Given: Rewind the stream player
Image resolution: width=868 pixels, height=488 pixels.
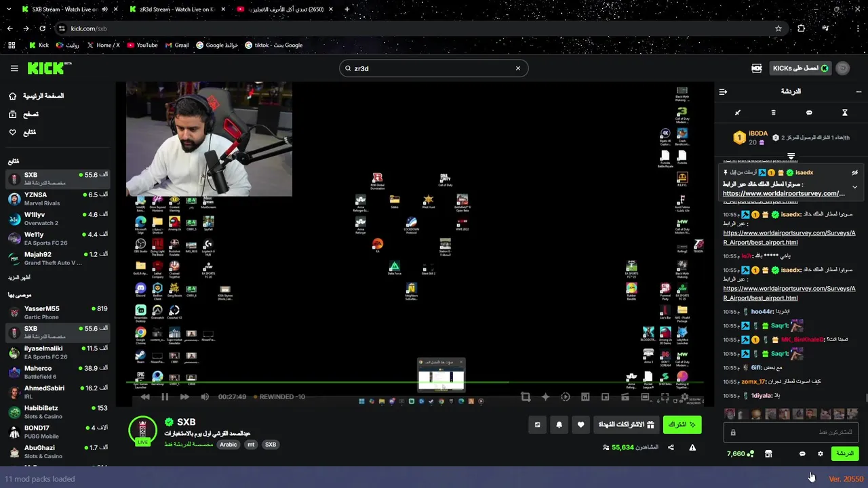Looking at the screenshot, I should point(144,397).
